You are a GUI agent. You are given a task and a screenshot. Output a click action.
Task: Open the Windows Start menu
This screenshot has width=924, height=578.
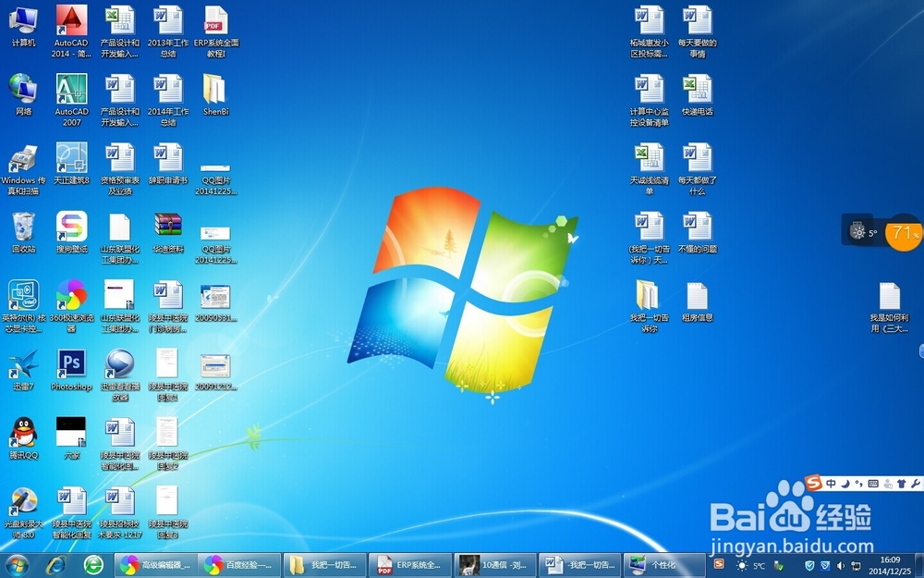coord(17,566)
